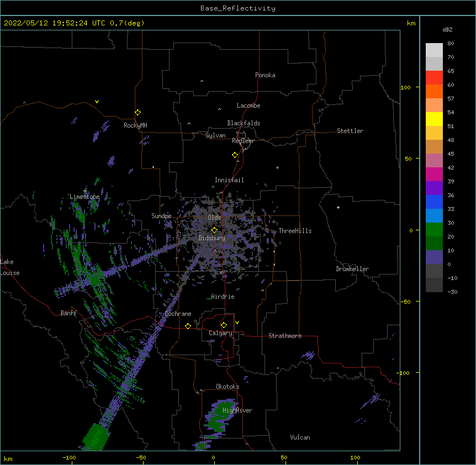Viewport: 476px width, 465px height.
Task: Click the RedDeer city label
Action: [x=243, y=141]
